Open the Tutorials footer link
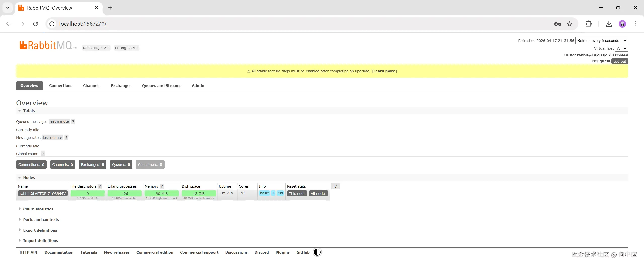 click(89, 252)
